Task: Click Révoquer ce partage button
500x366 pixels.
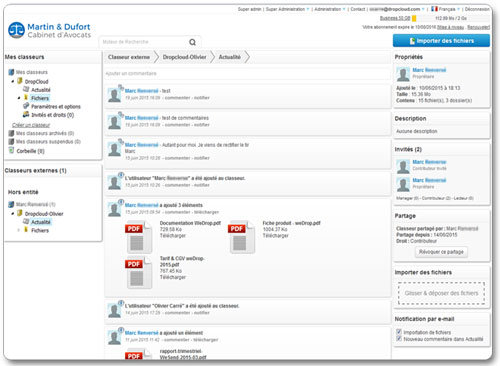Action: [441, 252]
